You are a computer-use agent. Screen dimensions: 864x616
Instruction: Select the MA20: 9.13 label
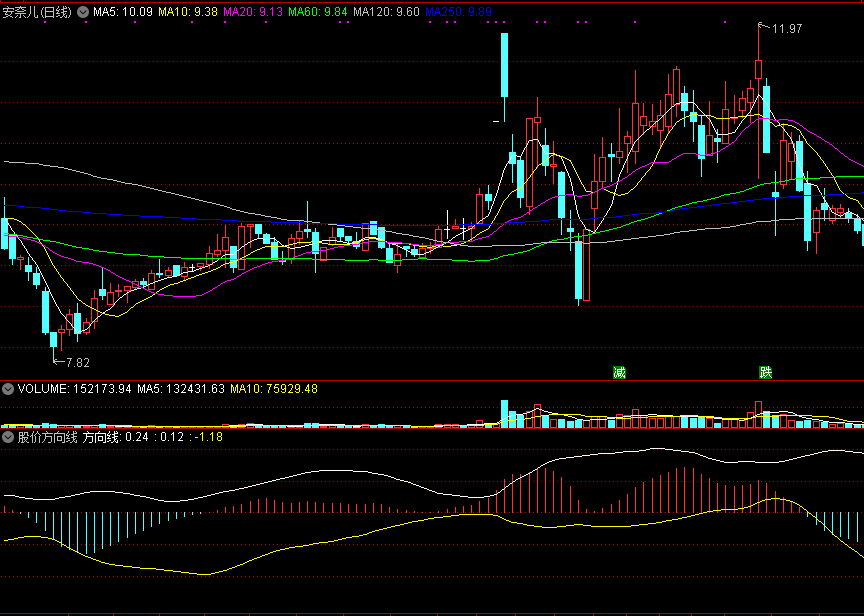(x=253, y=12)
